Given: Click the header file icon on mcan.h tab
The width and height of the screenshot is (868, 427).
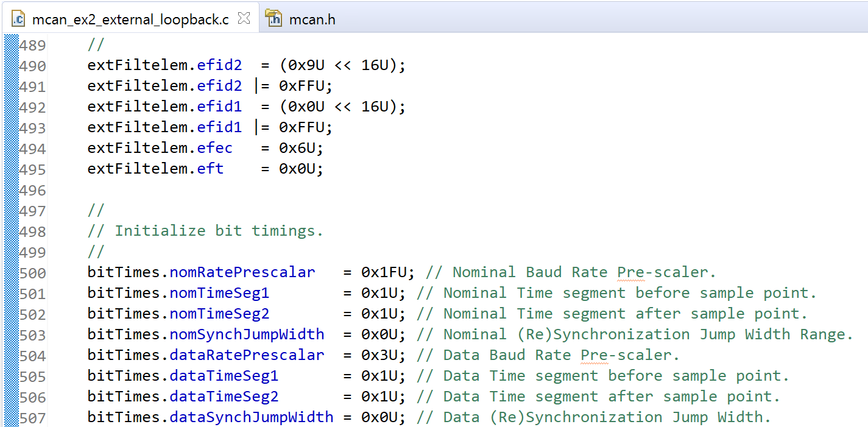Looking at the screenshot, I should click(x=274, y=19).
